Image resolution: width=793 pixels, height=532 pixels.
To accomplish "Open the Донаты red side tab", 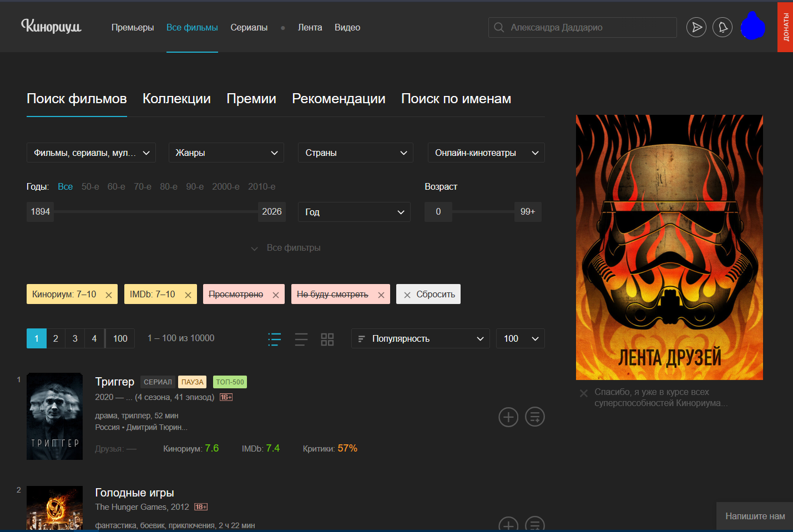I will pyautogui.click(x=785, y=27).
